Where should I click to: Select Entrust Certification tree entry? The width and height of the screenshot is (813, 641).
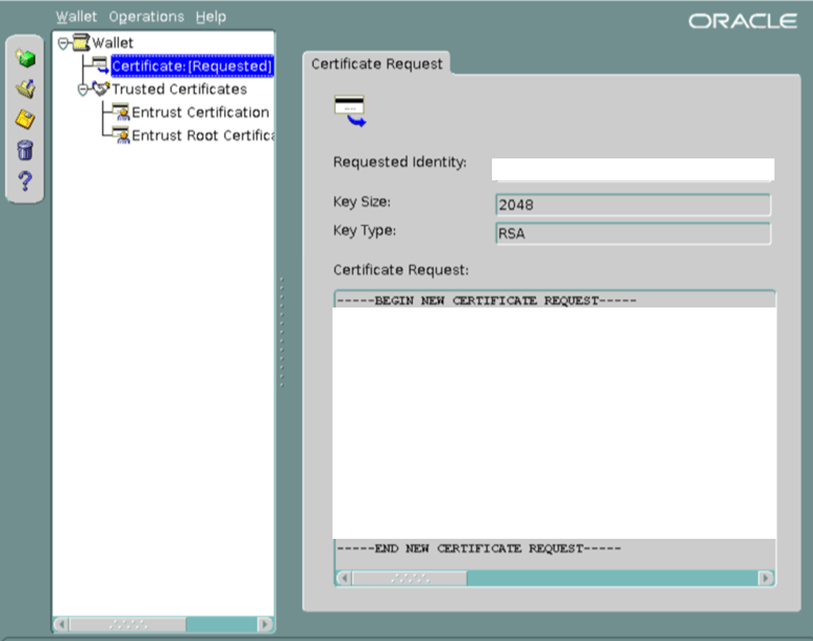(x=200, y=112)
